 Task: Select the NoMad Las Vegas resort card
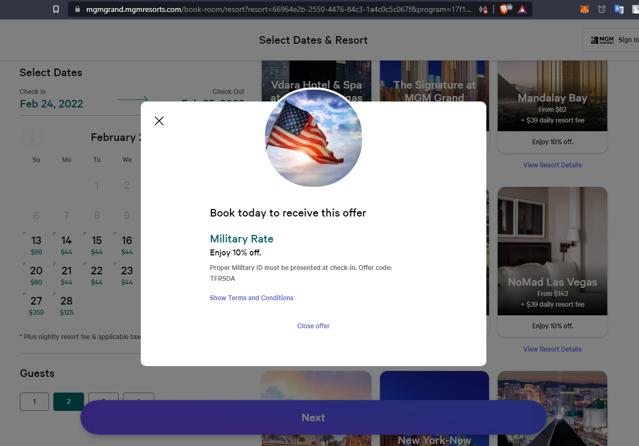tap(552, 262)
